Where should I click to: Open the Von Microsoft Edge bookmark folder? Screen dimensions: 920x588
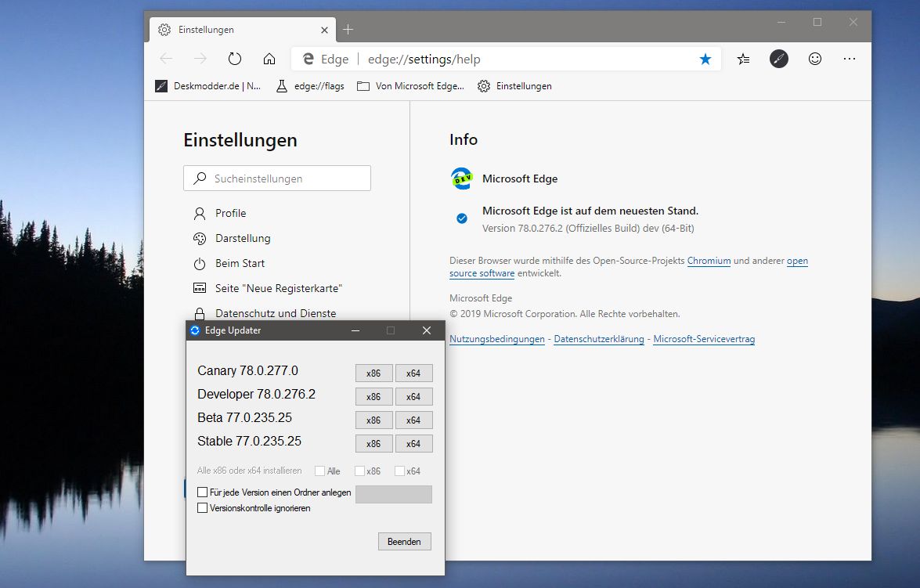pos(411,86)
